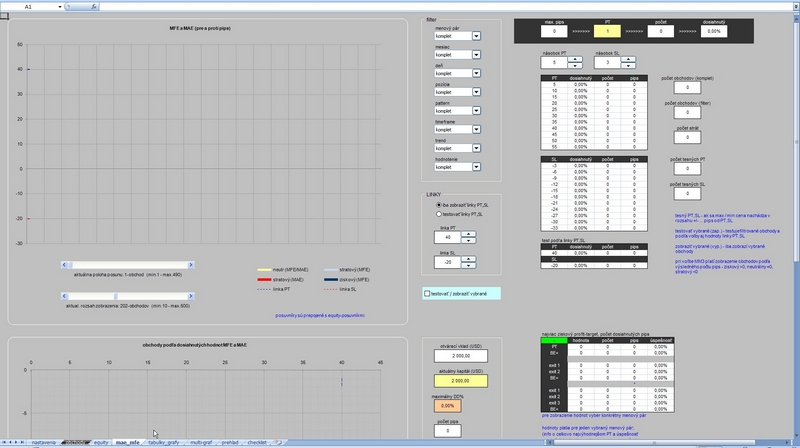
Task: Click 'posuvníky sú prepojené s equity-posuvníkmi' text
Action: tap(320, 315)
